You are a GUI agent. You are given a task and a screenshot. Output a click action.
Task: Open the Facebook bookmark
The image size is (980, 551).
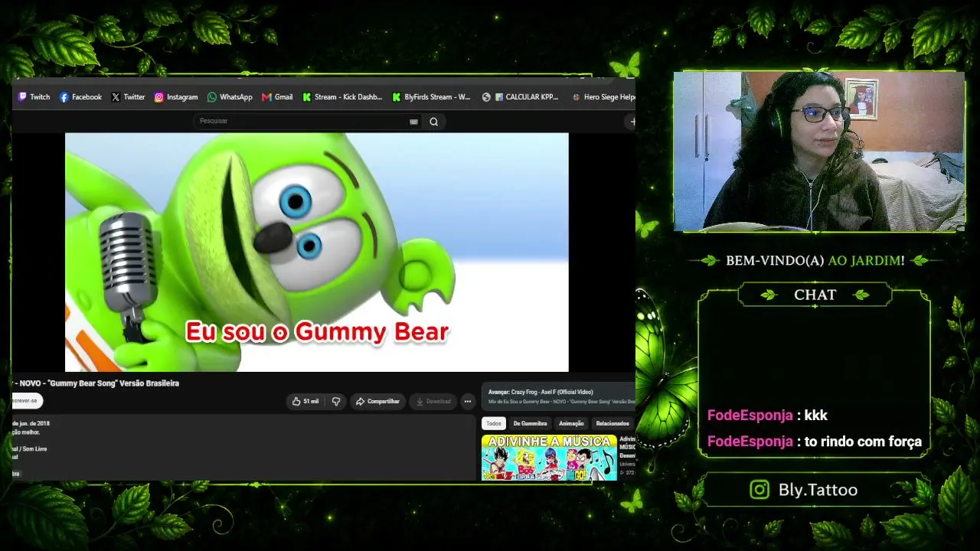(x=80, y=97)
